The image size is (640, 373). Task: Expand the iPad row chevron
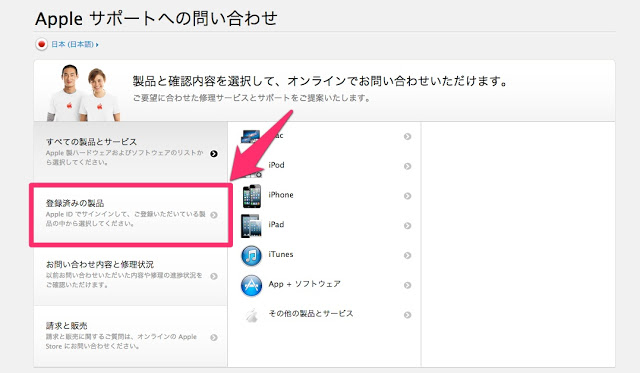coord(407,226)
